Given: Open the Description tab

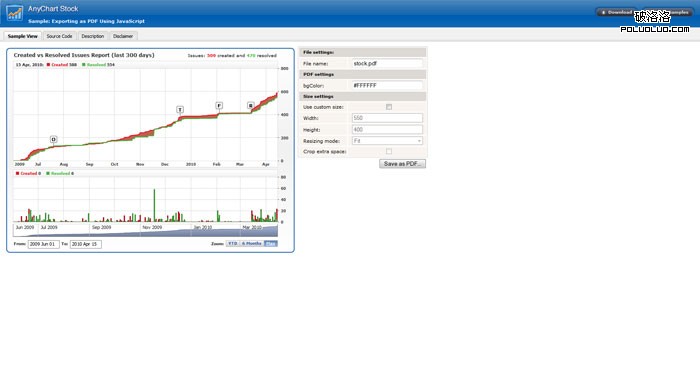Looking at the screenshot, I should coord(93,36).
